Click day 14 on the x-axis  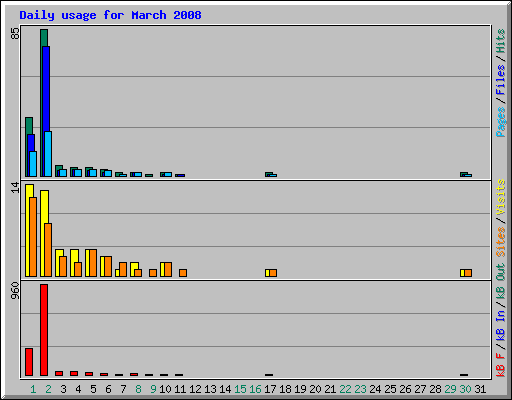click(225, 389)
